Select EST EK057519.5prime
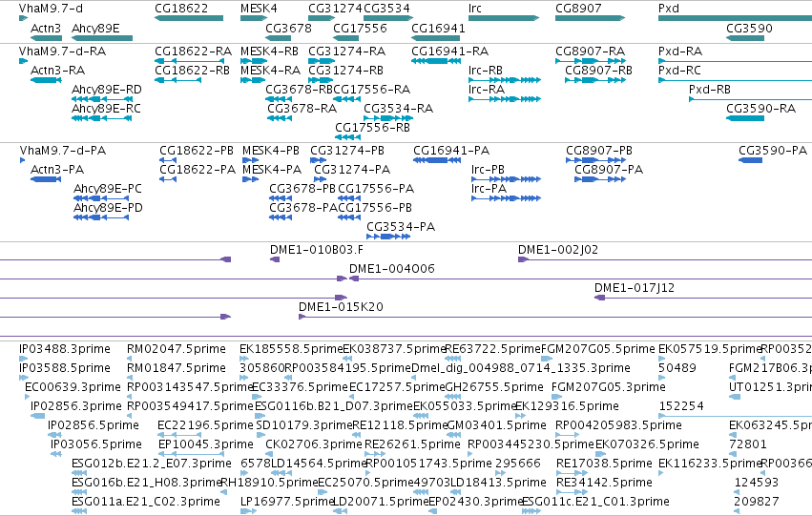 tap(661, 359)
